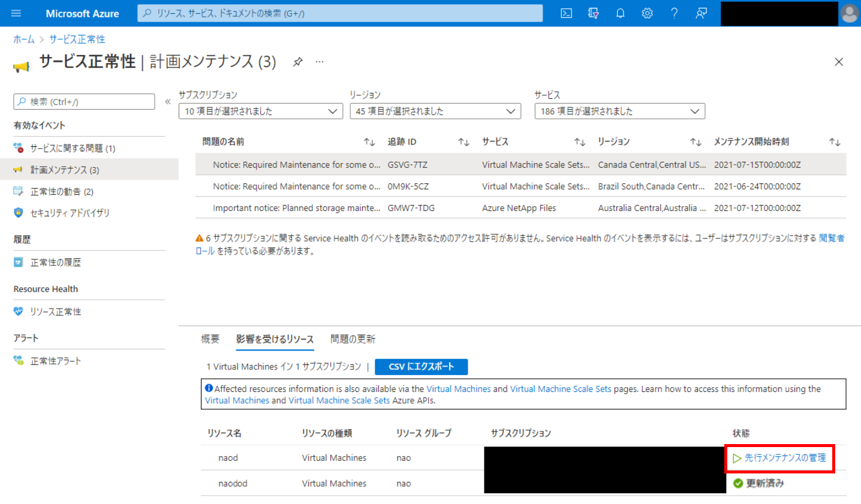Open the 閲覧者ロール link in the warning
This screenshot has width=861, height=504.
(x=832, y=238)
